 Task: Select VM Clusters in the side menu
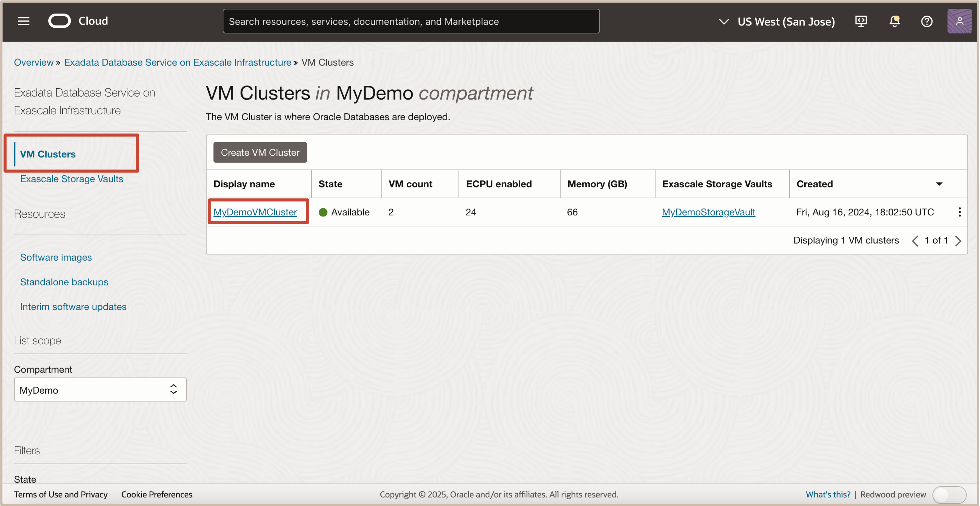(x=48, y=154)
